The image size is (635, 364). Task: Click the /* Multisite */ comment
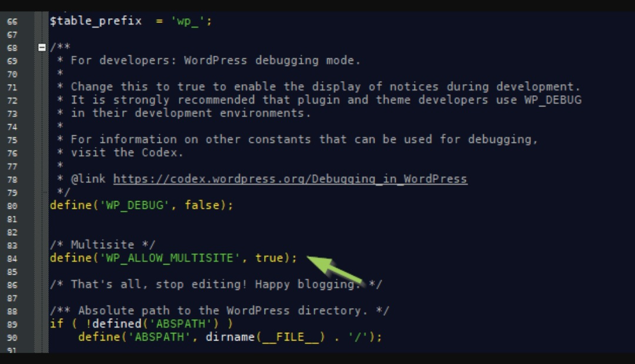102,245
